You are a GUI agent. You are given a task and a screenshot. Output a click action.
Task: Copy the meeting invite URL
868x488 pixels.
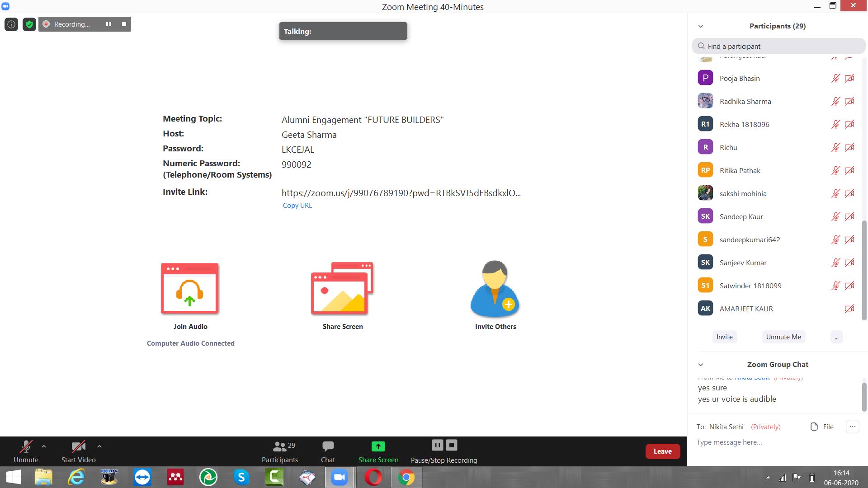[x=297, y=205]
